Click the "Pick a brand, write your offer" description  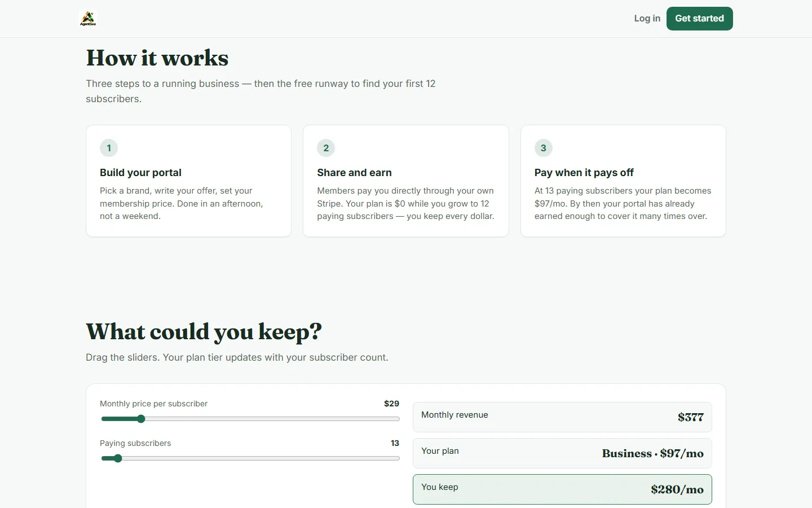pos(182,203)
